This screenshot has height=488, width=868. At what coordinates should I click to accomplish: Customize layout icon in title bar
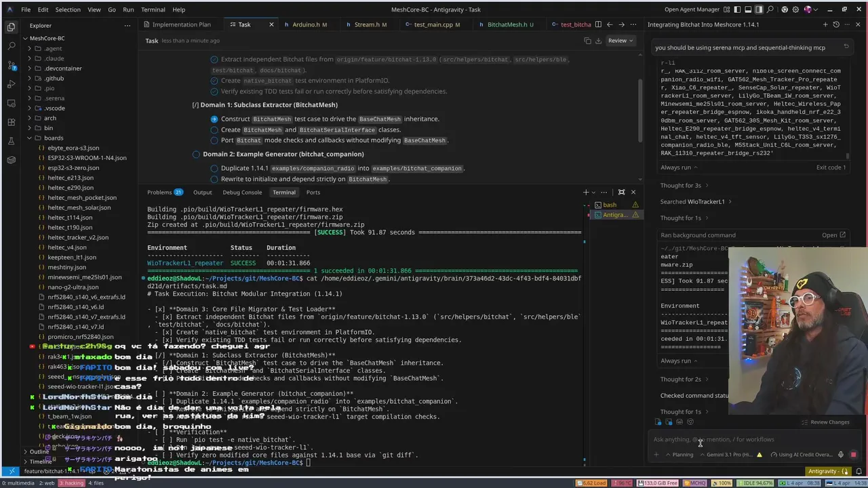(x=726, y=9)
